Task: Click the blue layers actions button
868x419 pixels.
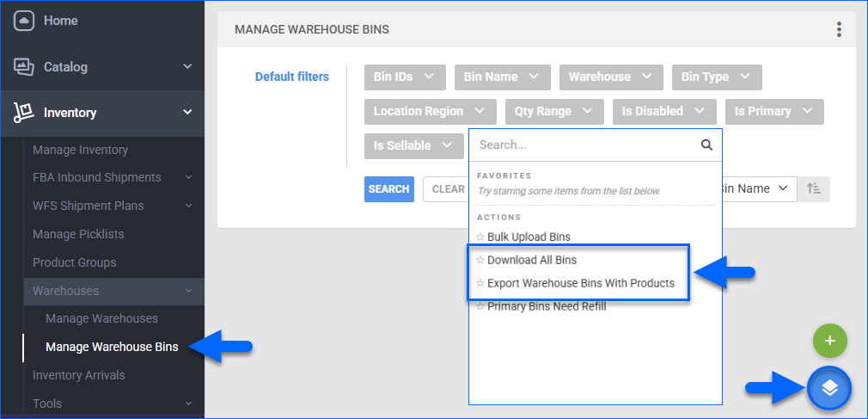Action: [x=829, y=388]
